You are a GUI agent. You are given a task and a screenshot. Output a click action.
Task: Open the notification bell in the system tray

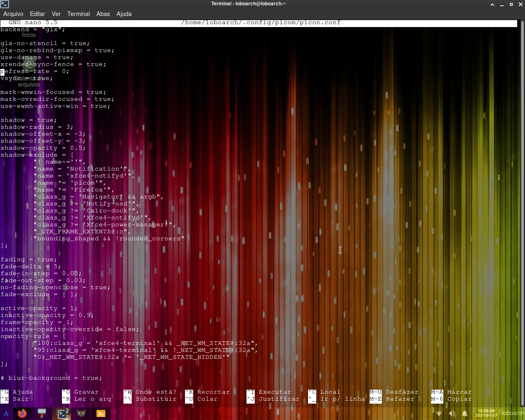465,413
